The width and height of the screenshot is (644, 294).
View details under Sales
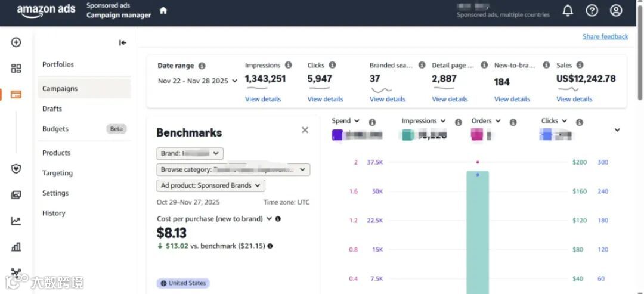click(574, 99)
